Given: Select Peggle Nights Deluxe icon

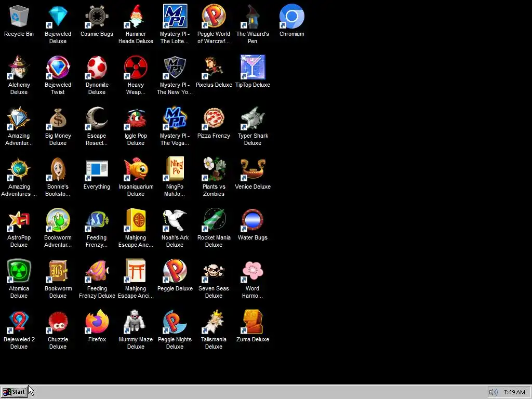Looking at the screenshot, I should coord(175,322).
